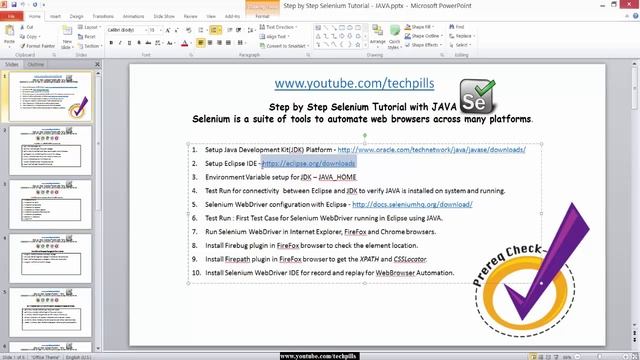Switch to the Insert tab

point(55,16)
